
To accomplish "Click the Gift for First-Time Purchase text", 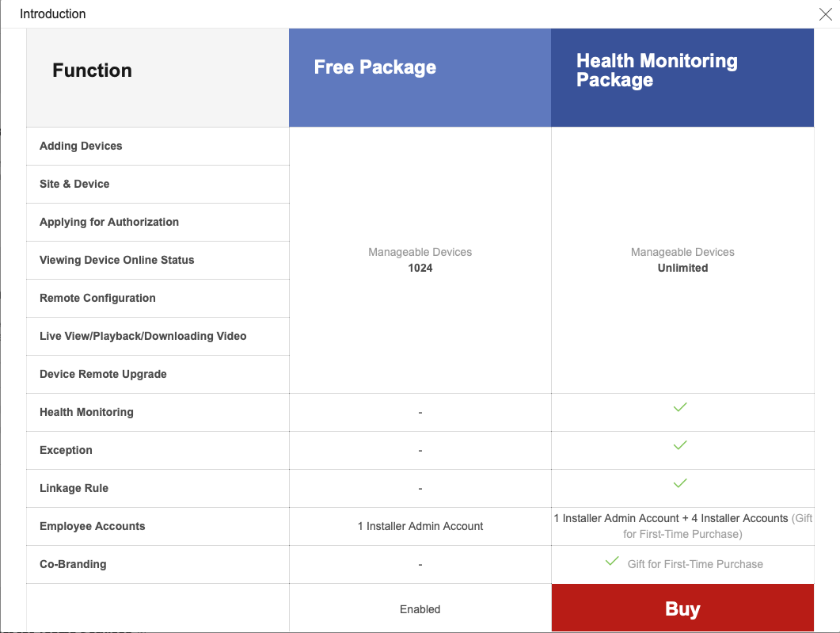I will (x=695, y=564).
